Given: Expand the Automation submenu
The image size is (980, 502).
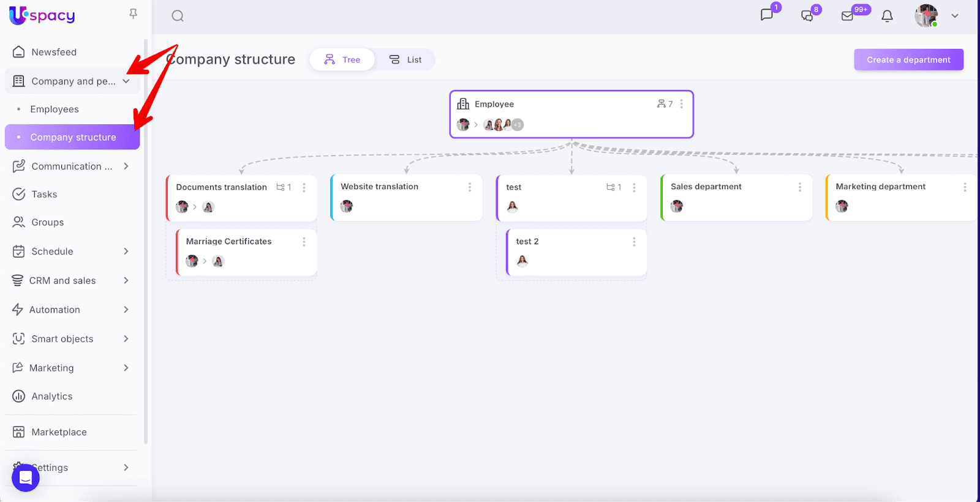Looking at the screenshot, I should [126, 310].
